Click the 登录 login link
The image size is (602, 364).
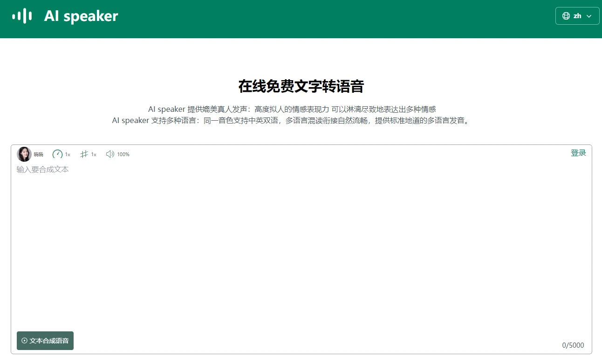[578, 153]
